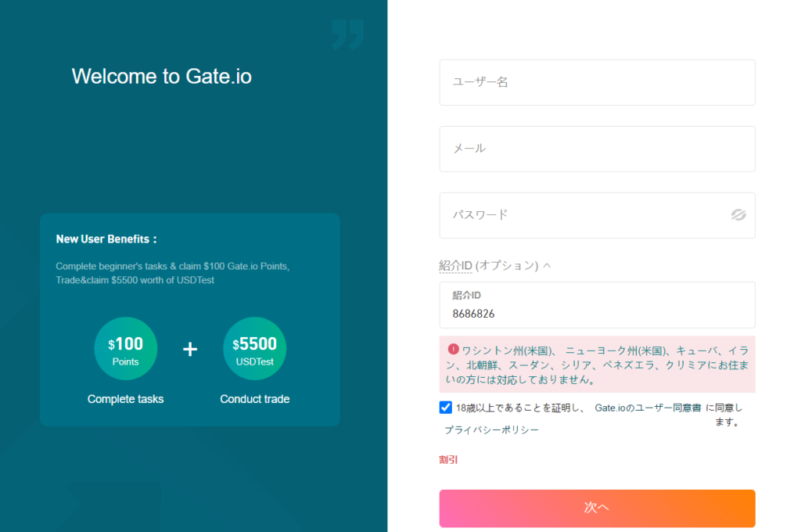
Task: Click the red warning icon in notice
Action: tap(453, 349)
